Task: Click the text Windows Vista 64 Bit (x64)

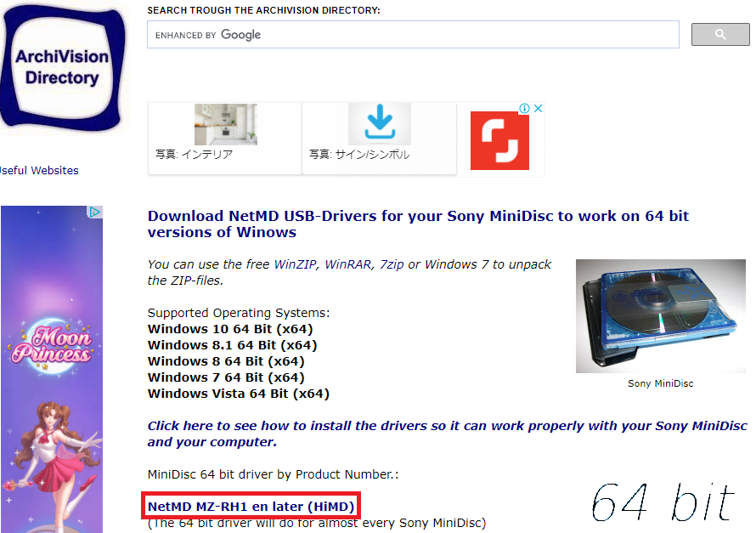Action: (238, 394)
